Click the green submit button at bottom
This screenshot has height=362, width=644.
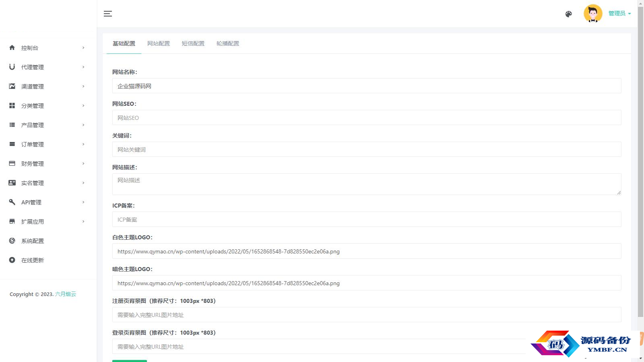click(x=130, y=361)
